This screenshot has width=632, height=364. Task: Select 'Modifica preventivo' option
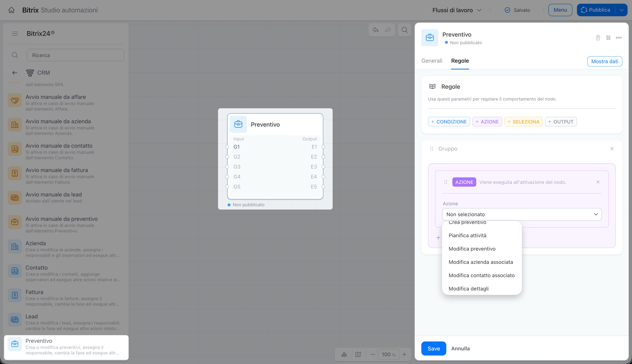click(x=482, y=249)
